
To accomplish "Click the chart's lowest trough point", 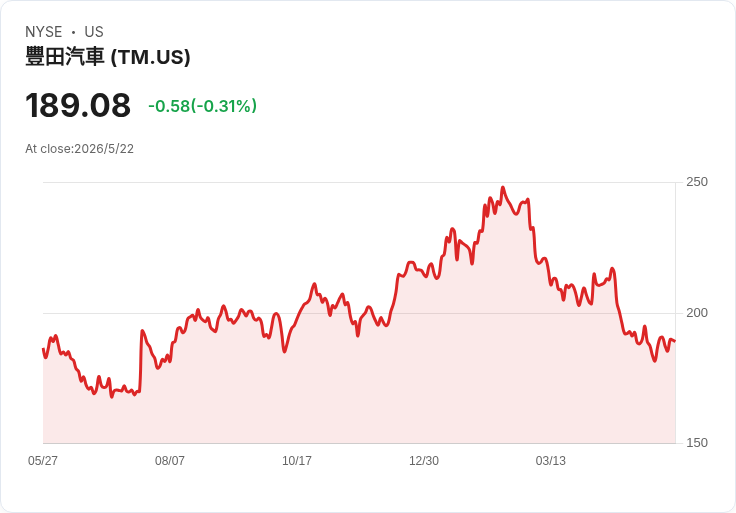I will [112, 397].
